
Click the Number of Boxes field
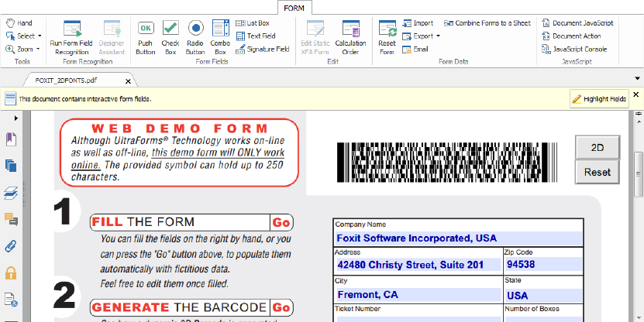(543, 319)
